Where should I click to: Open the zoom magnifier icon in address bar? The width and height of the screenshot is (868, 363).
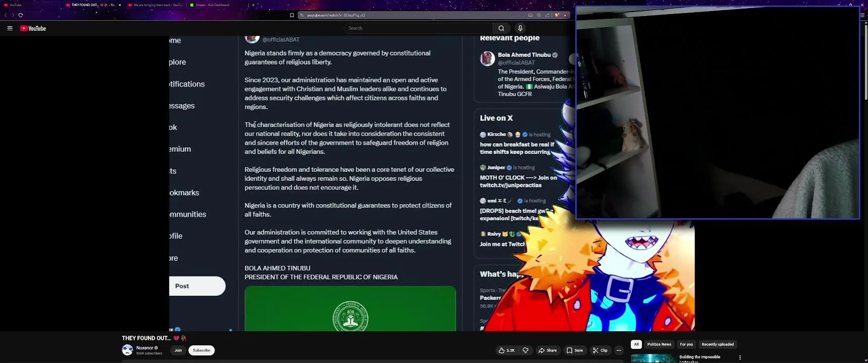coord(539,15)
